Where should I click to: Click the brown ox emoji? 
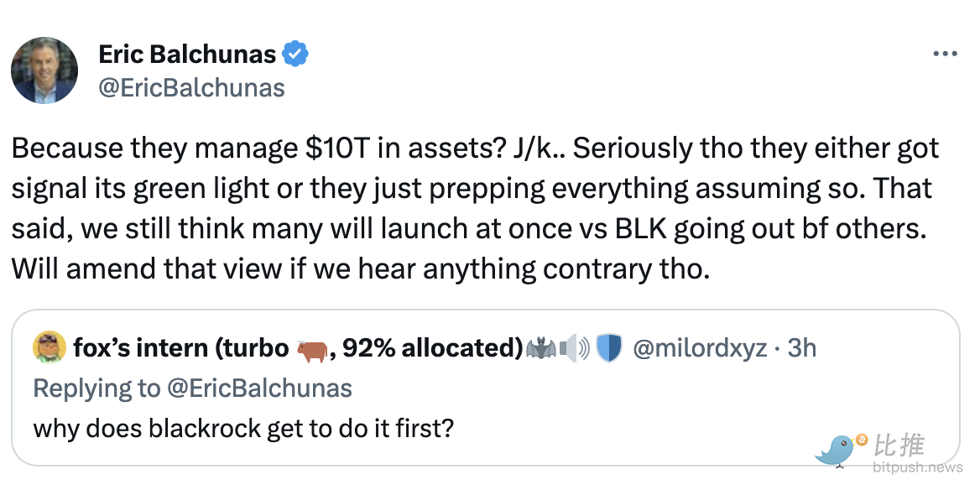[312, 348]
